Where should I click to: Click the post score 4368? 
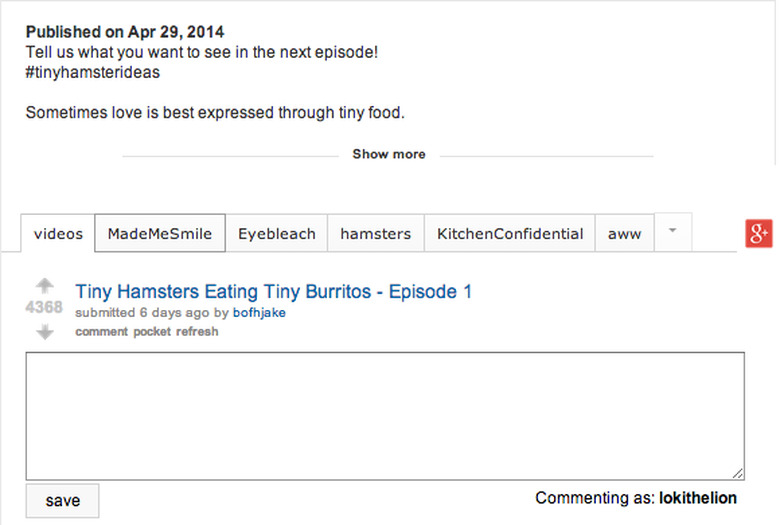44,308
